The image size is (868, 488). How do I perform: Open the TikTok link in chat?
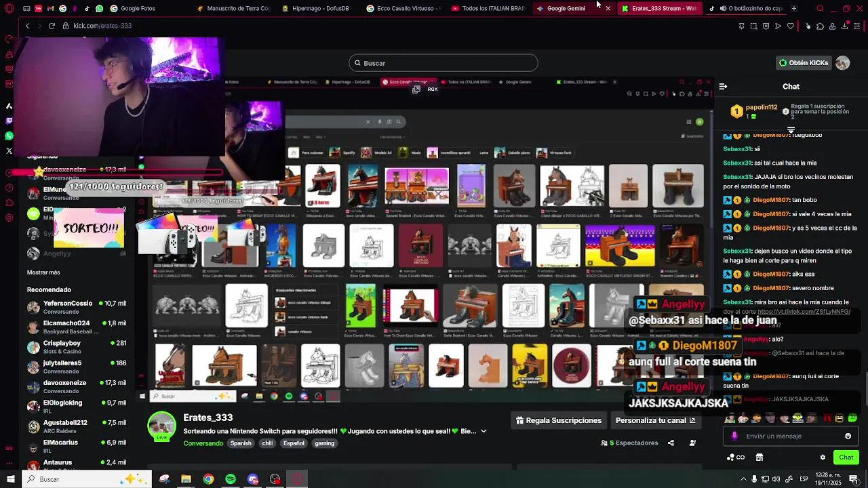tap(804, 312)
